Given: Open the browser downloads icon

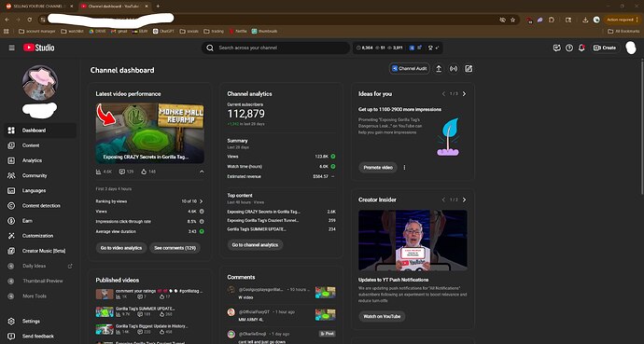Looking at the screenshot, I should point(585,20).
